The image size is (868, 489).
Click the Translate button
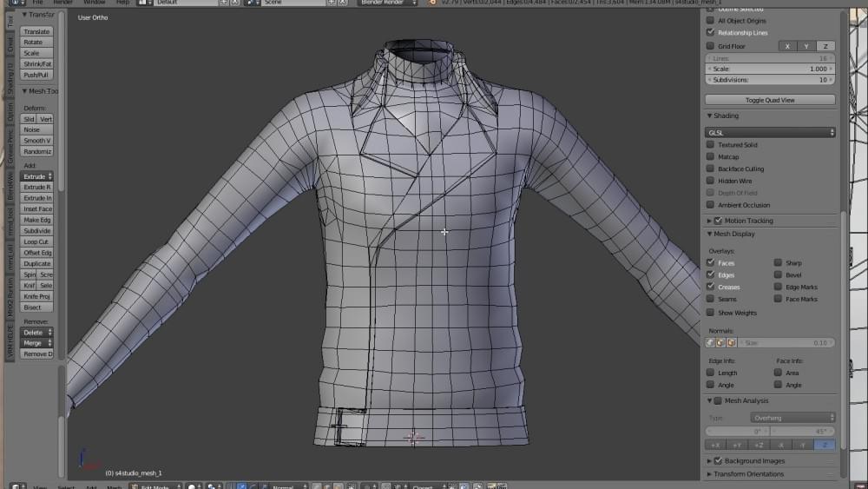coord(37,31)
